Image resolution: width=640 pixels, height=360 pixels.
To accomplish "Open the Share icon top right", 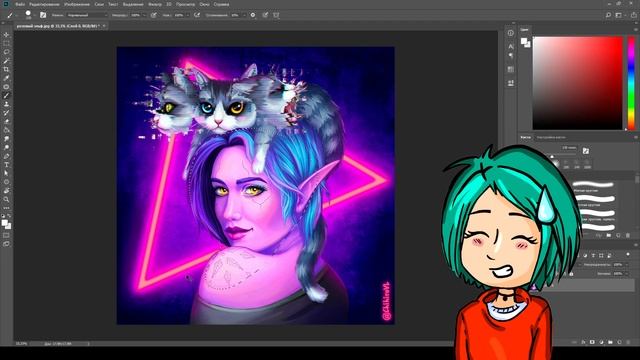I will (633, 15).
